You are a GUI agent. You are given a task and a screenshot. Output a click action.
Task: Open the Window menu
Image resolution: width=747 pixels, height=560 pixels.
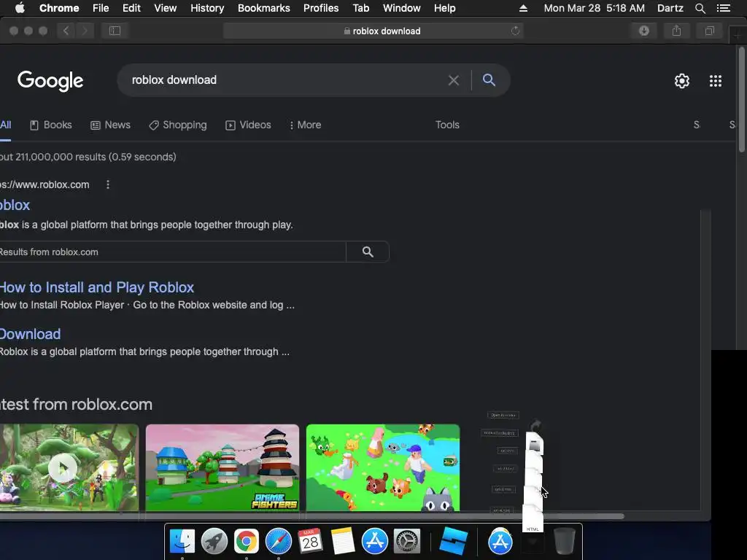(x=402, y=8)
